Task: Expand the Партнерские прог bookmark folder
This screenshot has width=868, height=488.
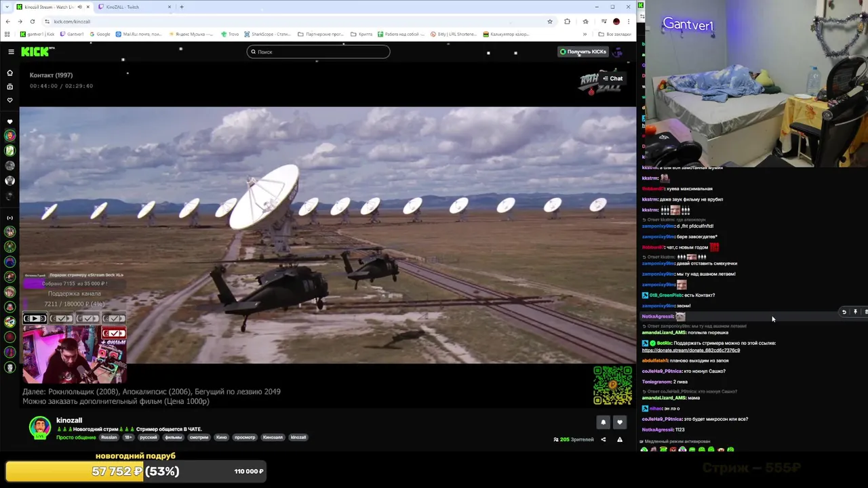Action: pyautogui.click(x=320, y=34)
